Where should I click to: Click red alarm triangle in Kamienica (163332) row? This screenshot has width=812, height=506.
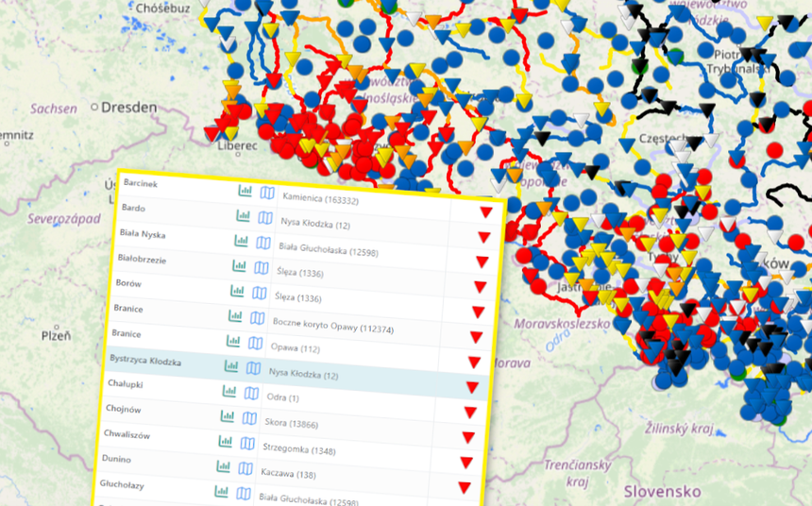pos(485,212)
